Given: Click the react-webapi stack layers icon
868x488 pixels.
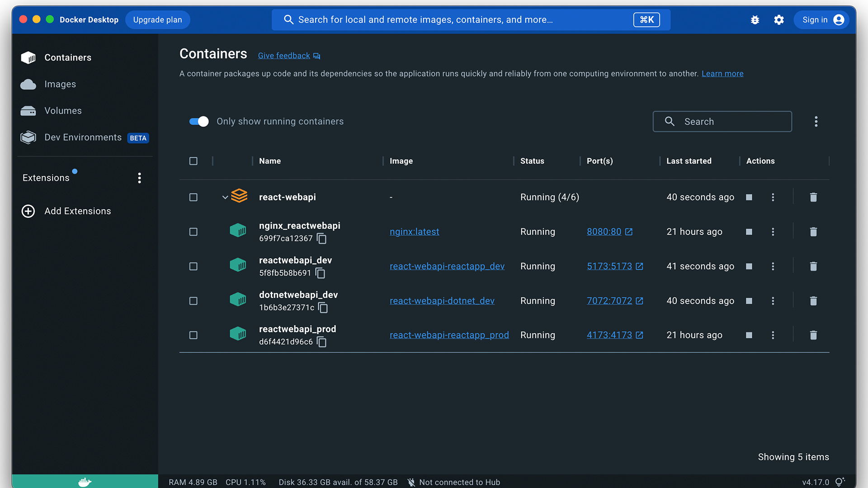Looking at the screenshot, I should pos(239,196).
